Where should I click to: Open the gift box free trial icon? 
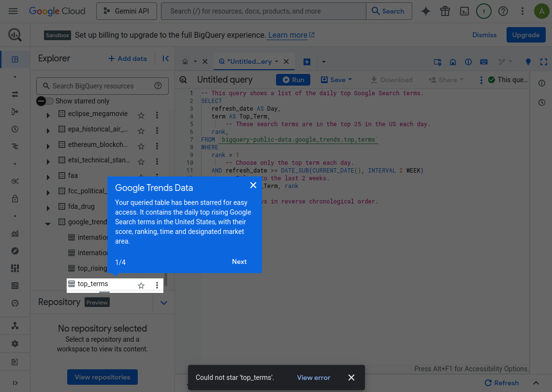pyautogui.click(x=445, y=11)
